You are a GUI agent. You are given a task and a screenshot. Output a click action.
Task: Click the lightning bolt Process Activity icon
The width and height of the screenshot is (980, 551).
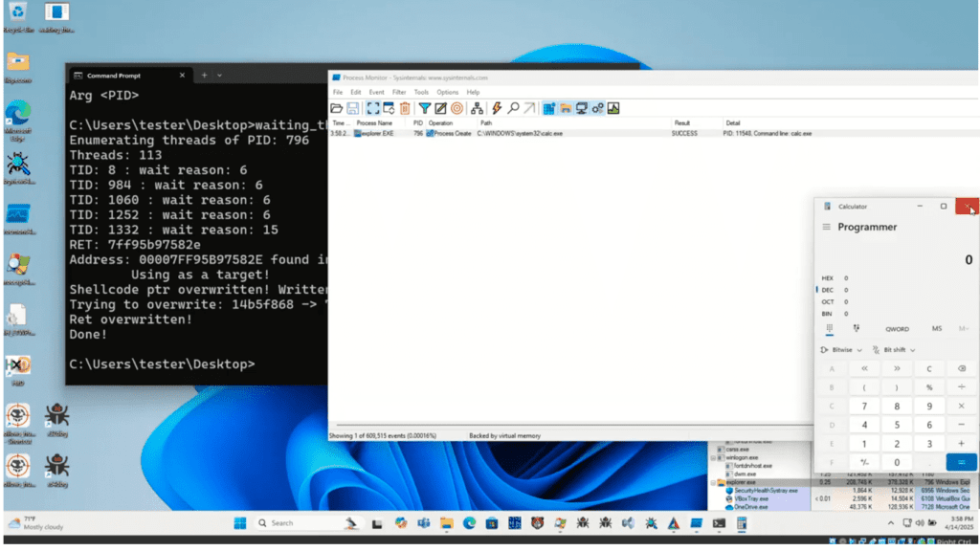click(497, 108)
